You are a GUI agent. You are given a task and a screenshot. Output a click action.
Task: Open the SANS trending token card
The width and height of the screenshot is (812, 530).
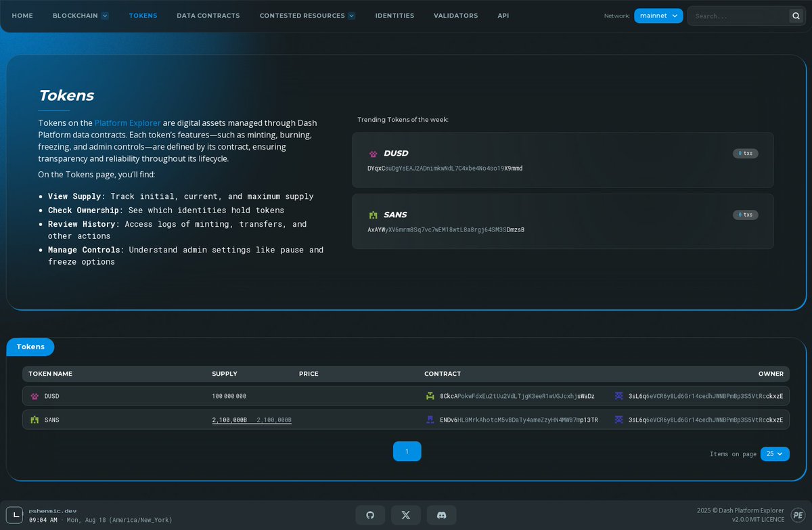click(562, 221)
